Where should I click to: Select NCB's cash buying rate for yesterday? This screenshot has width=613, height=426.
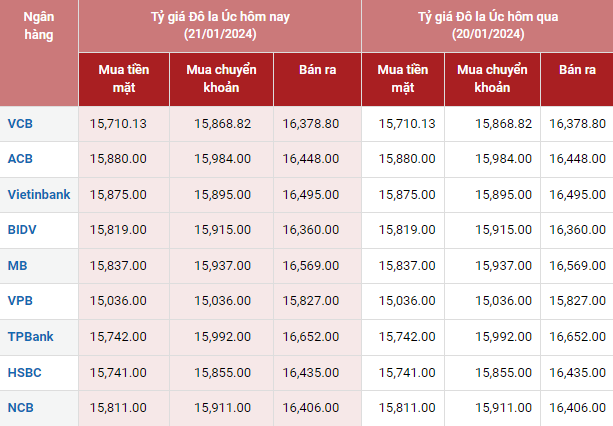click(407, 408)
